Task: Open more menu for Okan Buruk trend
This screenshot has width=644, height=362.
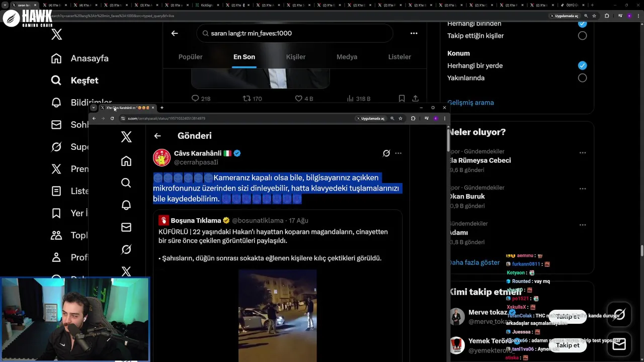Action: (582, 189)
